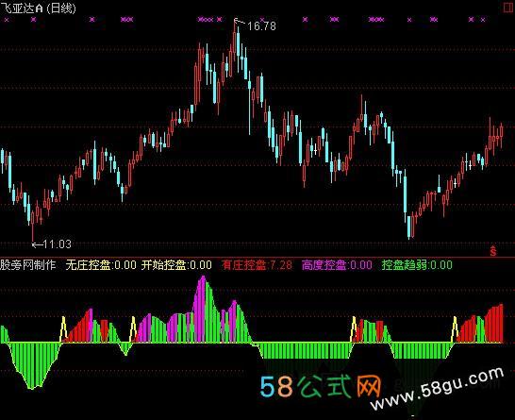The image size is (515, 420).
Task: Click the 16.78 peak price label
Action: point(261,26)
